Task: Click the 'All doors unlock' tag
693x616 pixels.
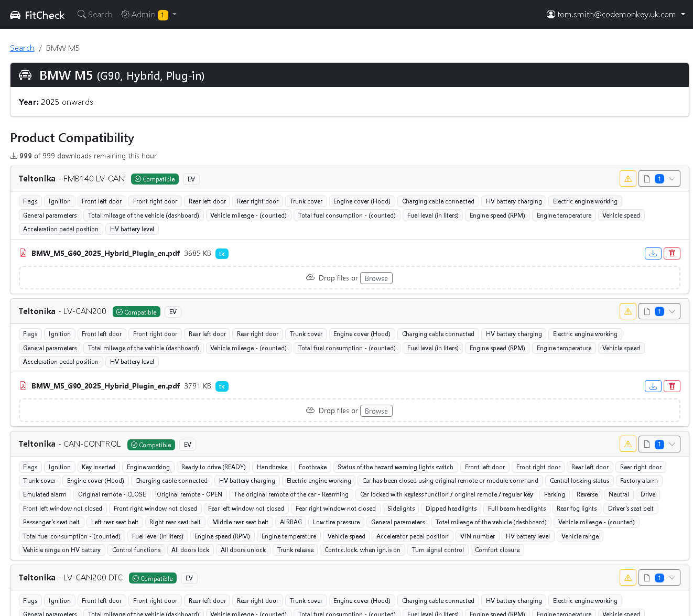Action: (243, 550)
